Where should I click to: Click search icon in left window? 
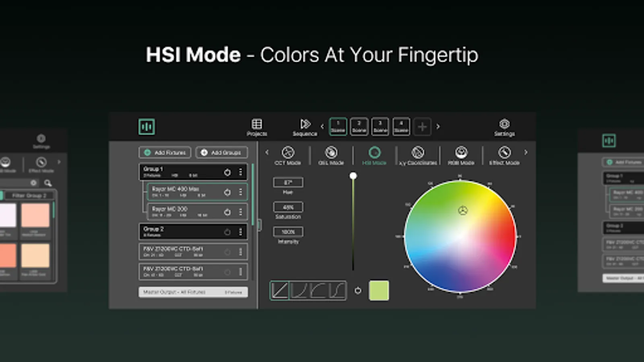click(x=48, y=183)
